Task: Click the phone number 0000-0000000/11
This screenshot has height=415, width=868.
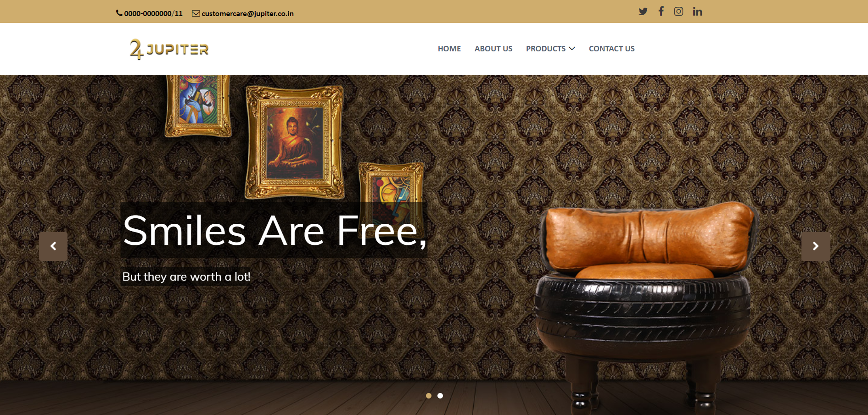Action: (x=153, y=14)
